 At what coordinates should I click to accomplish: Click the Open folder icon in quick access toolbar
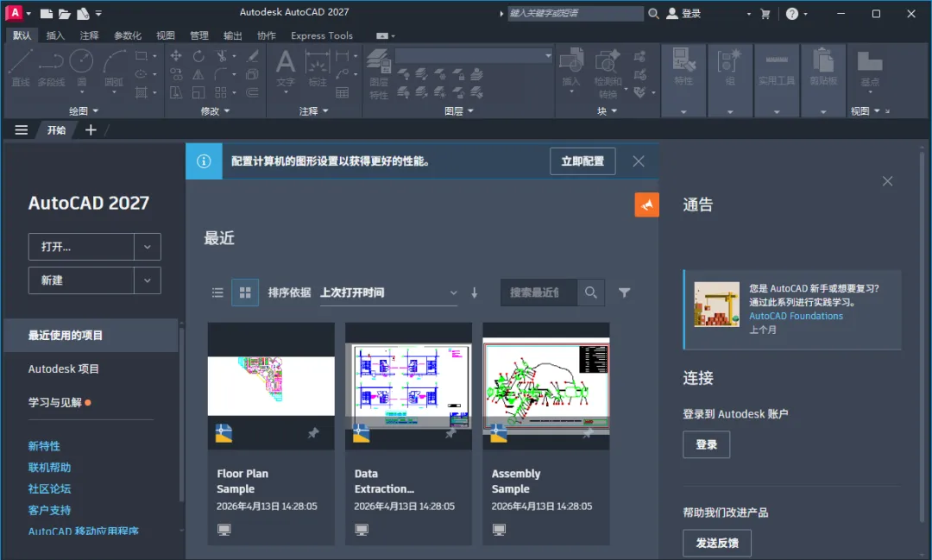tap(65, 13)
